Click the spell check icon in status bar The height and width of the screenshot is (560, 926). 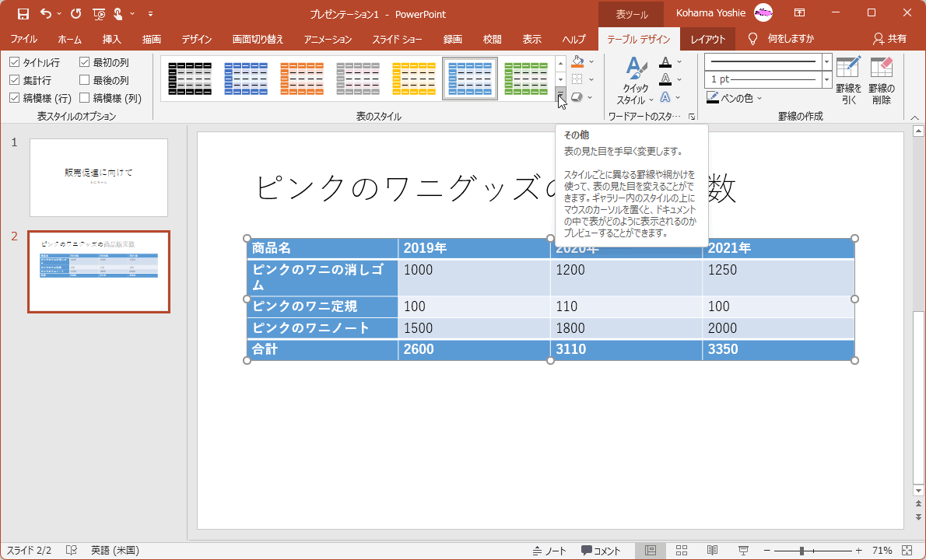click(x=72, y=550)
